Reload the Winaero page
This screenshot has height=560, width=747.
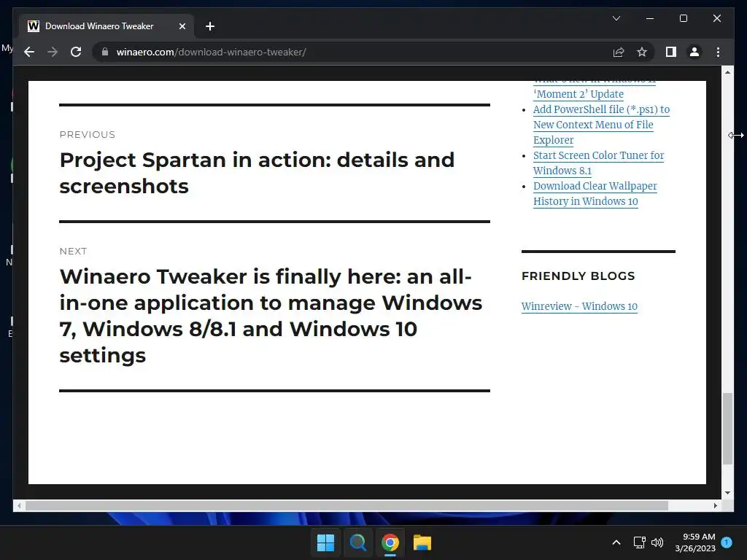tap(76, 52)
